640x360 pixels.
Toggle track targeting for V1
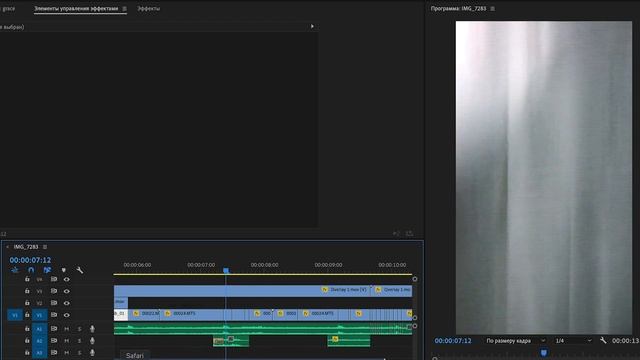[x=39, y=315]
